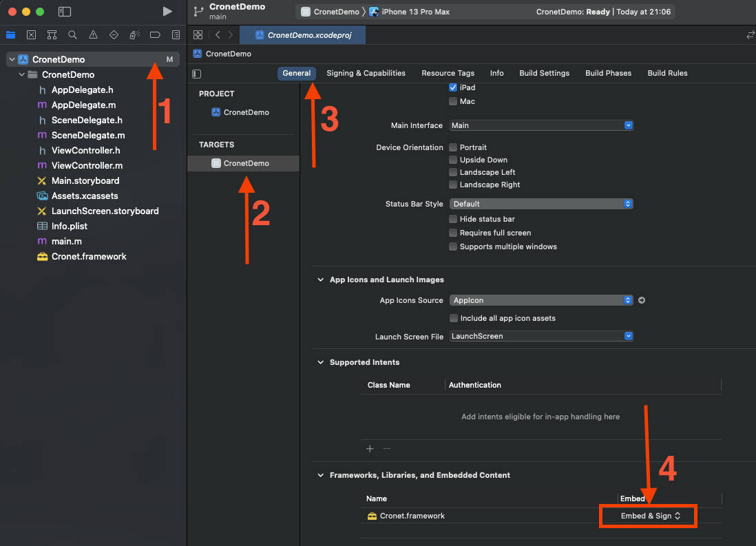
Task: Open Status Bar Style dropdown
Action: (541, 204)
